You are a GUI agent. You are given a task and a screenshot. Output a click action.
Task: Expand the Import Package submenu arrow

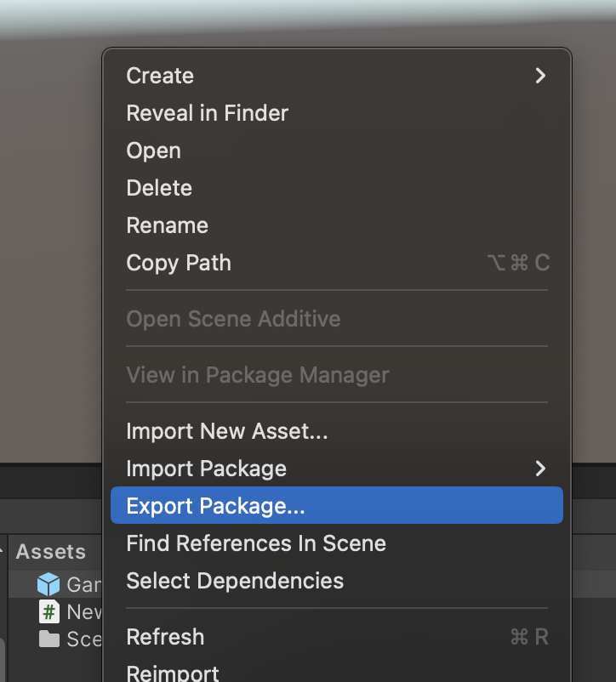(x=539, y=469)
